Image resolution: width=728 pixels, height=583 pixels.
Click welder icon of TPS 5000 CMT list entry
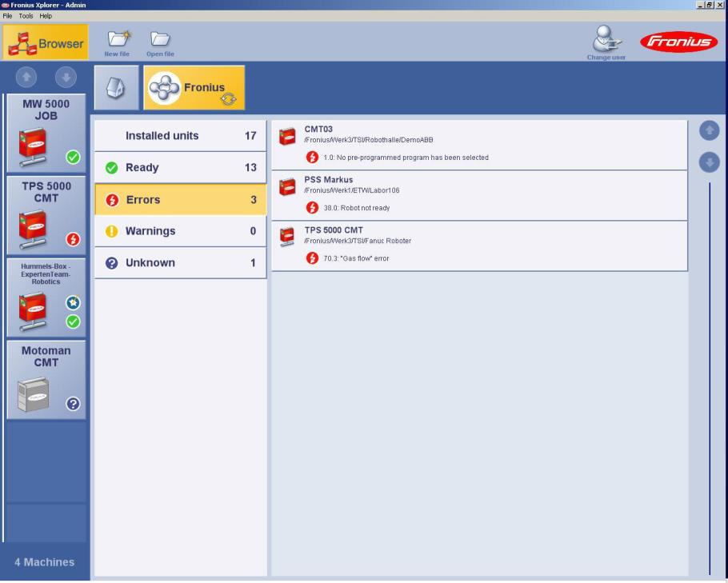[x=287, y=238]
